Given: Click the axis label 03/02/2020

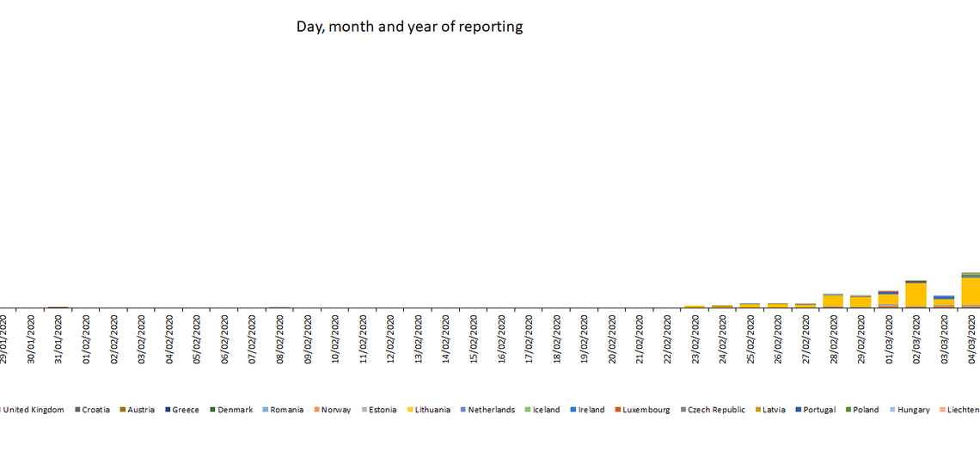Looking at the screenshot, I should (141, 339).
